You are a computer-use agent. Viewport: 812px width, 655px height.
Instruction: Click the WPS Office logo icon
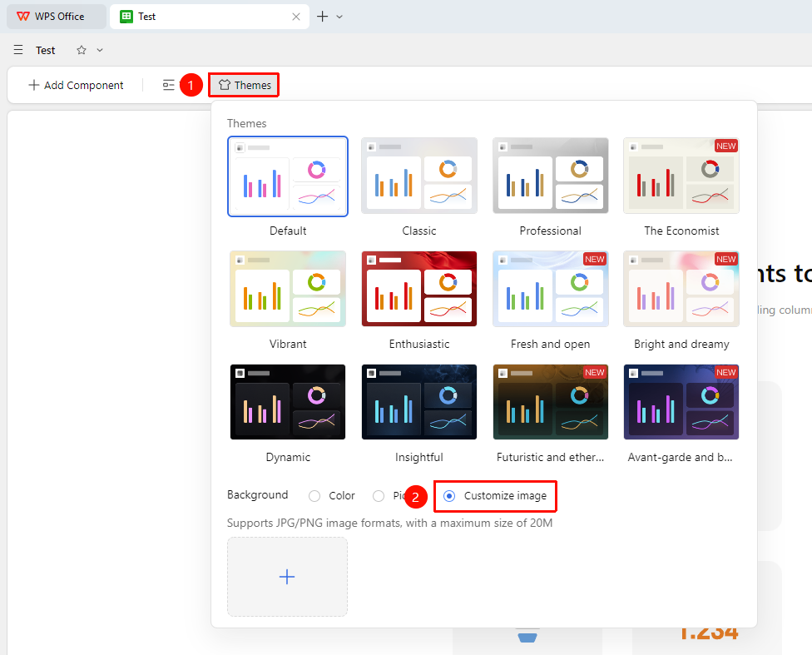point(22,17)
